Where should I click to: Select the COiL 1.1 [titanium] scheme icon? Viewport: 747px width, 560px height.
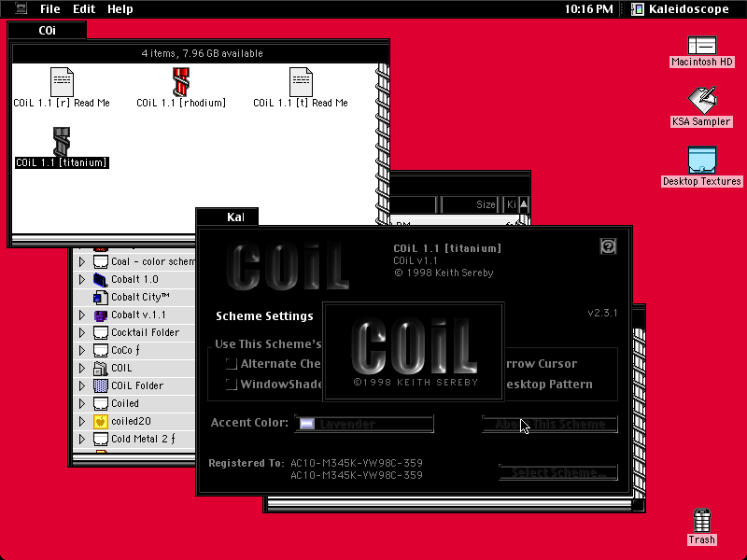(x=62, y=142)
